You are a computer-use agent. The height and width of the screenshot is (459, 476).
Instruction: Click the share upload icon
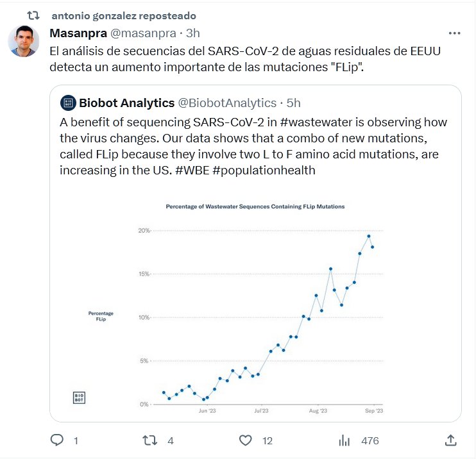[451, 440]
